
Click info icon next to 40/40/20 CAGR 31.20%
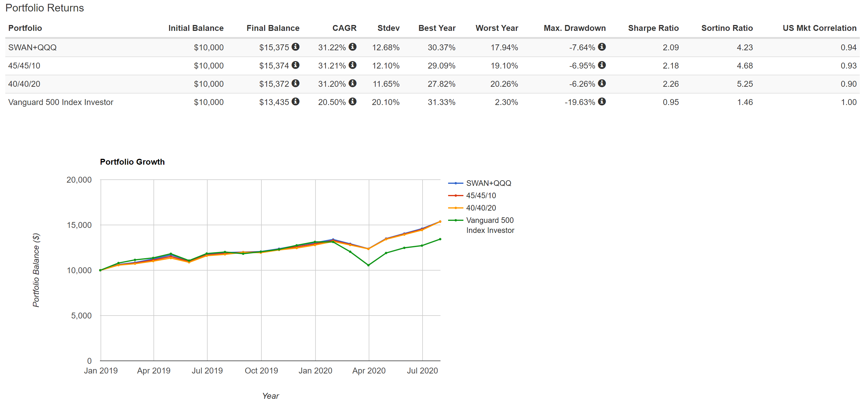coord(353,83)
